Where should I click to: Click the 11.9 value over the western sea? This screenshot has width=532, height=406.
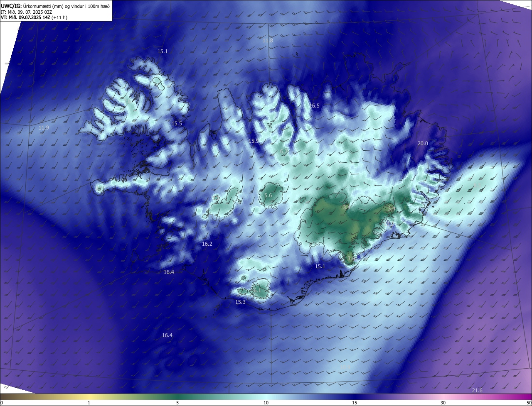44,127
